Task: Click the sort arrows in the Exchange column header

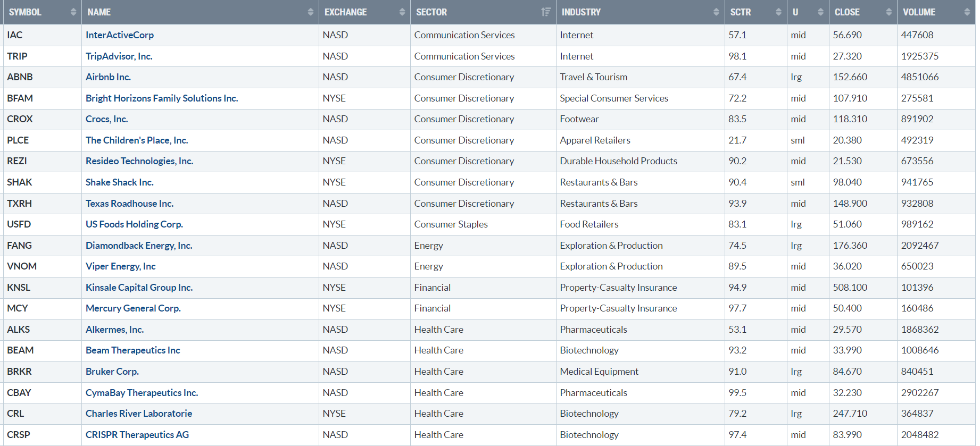Action: tap(402, 12)
